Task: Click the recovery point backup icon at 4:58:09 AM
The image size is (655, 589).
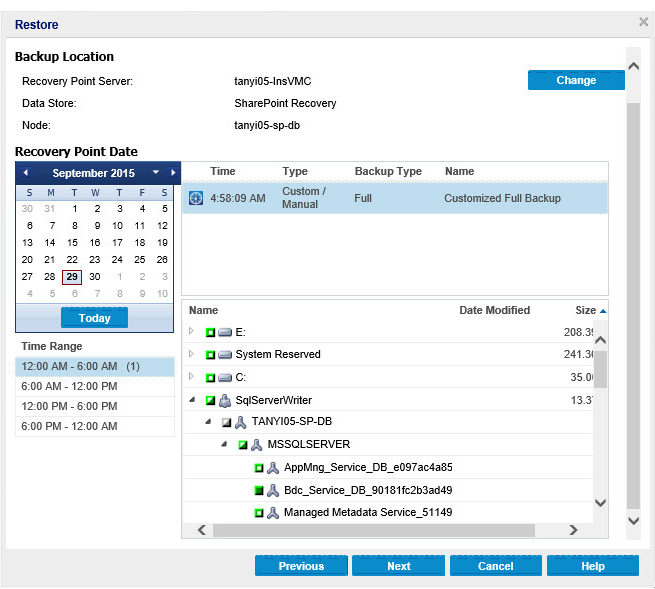Action: [196, 198]
